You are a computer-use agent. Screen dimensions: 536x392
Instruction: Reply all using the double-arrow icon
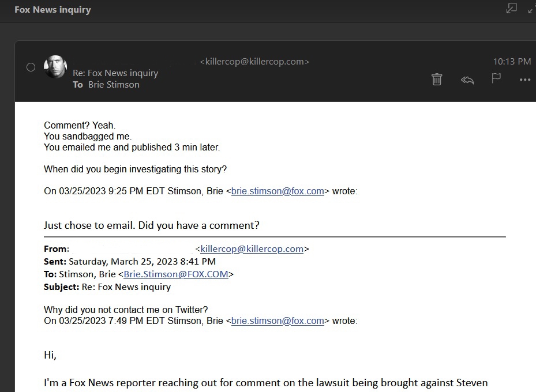tap(467, 80)
